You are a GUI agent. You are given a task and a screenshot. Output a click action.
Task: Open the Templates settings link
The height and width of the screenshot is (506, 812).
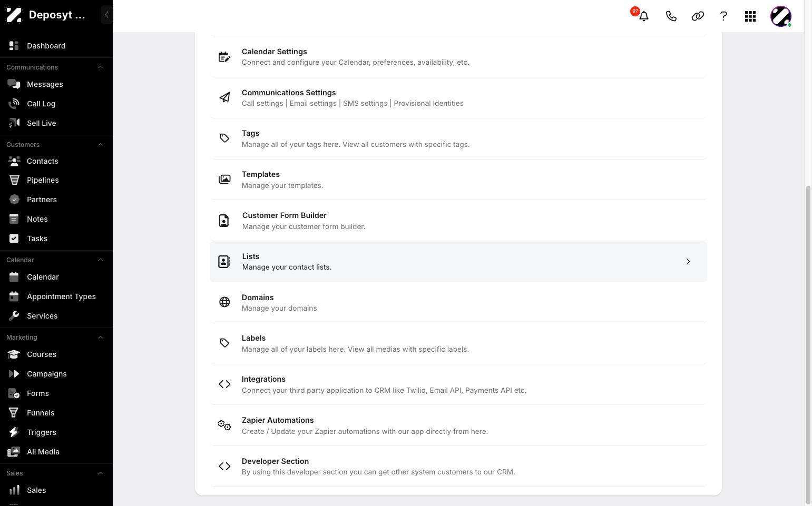coord(458,180)
